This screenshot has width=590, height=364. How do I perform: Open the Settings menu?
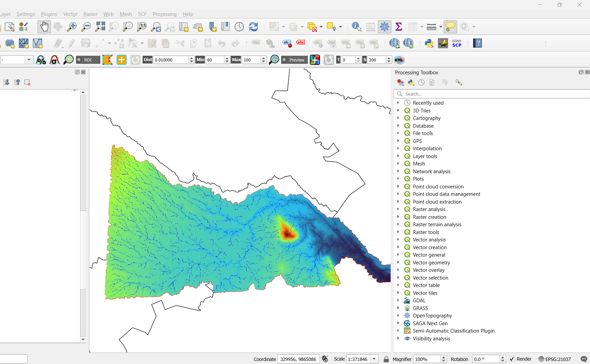tap(26, 14)
